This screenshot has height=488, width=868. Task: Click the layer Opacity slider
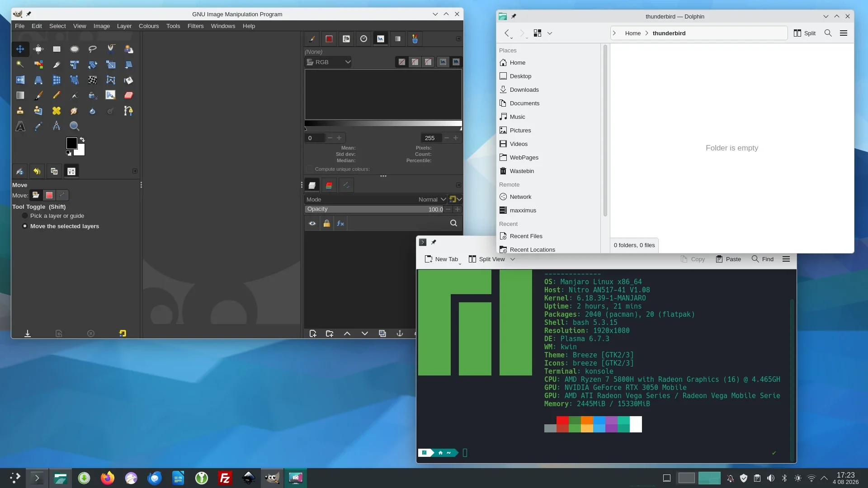375,209
